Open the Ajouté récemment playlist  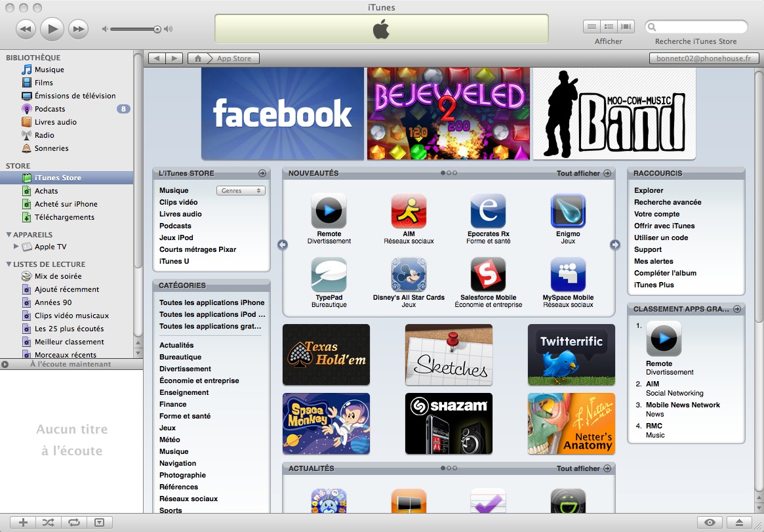(67, 289)
